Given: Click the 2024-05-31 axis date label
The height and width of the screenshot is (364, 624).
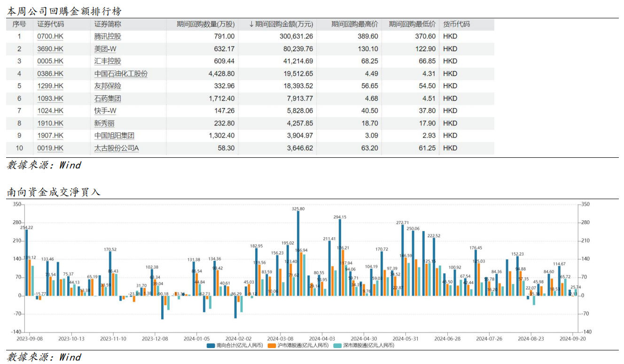Looking at the screenshot, I should [406, 338].
